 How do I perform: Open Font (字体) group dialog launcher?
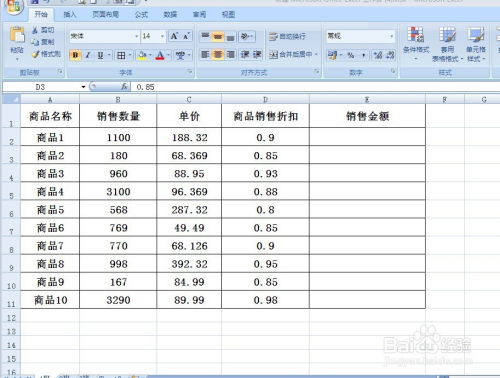[x=190, y=71]
